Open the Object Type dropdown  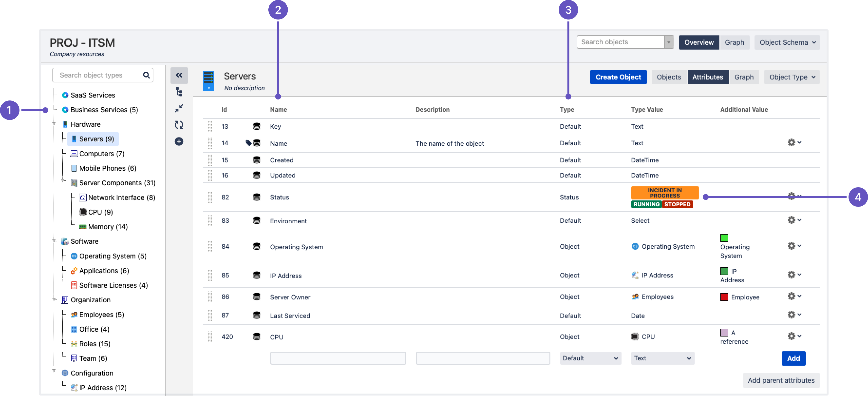pos(792,77)
